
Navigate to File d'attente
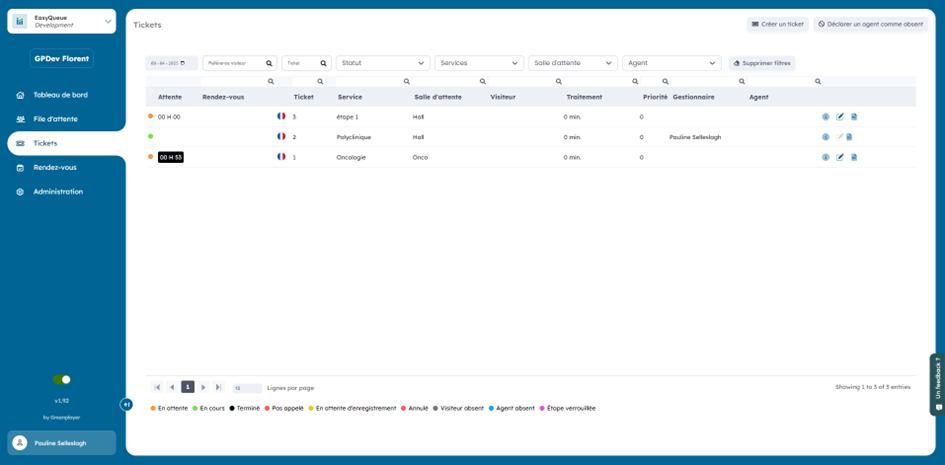pos(55,119)
